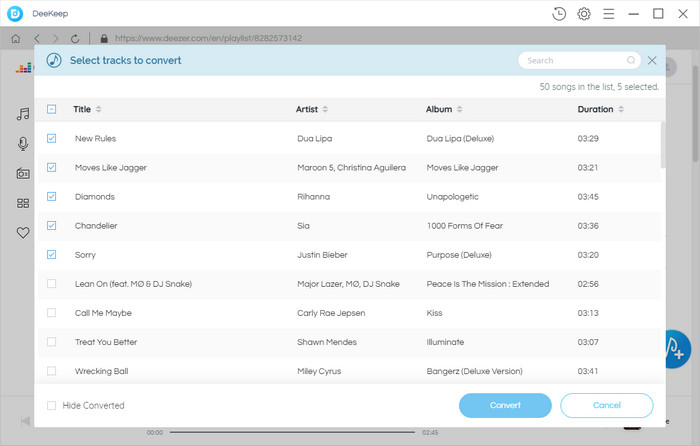Click Peace Is The Mission : Extended

pos(488,283)
